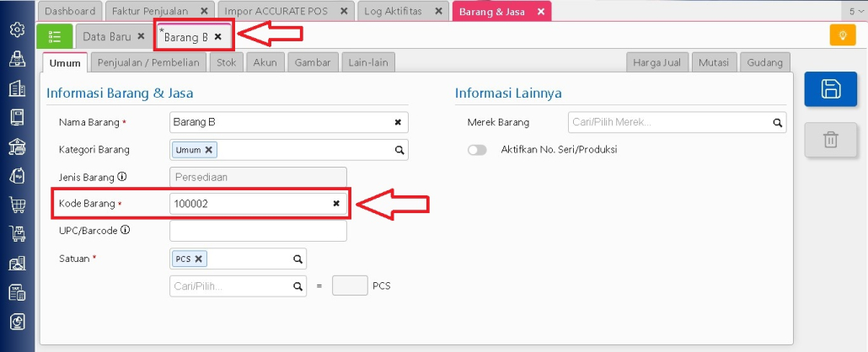
Task: Open the Merek Barang search dropdown
Action: [677, 122]
